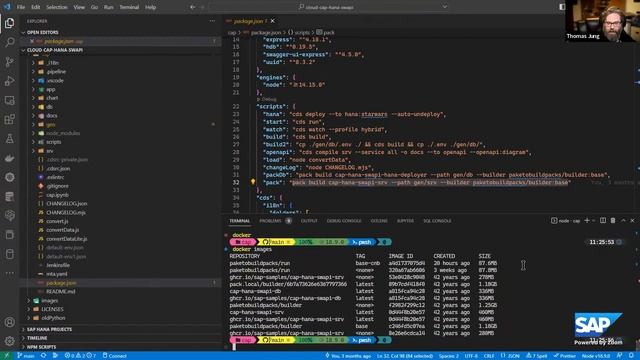Expand the SAP HANA Projects section
This screenshot has width=640, height=360.
[x=121, y=329]
